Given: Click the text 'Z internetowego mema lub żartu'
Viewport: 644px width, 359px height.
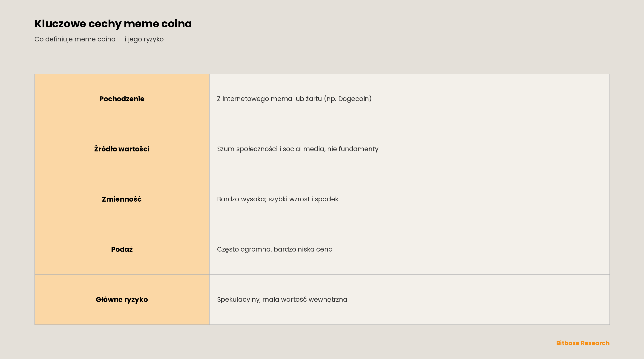Looking at the screenshot, I should click(269, 99).
